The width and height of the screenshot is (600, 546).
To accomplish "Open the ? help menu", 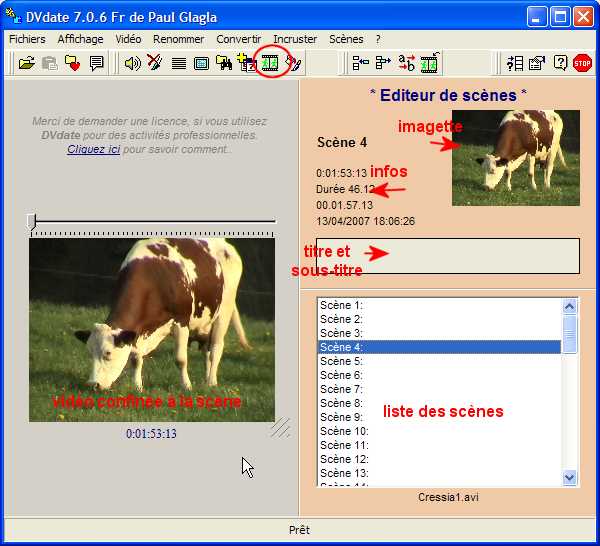I will click(x=378, y=39).
